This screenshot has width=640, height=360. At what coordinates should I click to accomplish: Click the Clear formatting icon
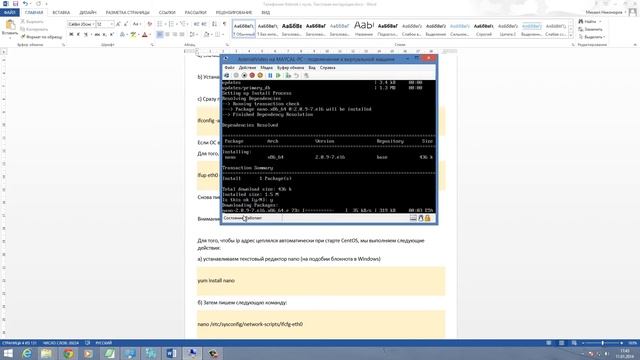tap(149, 24)
